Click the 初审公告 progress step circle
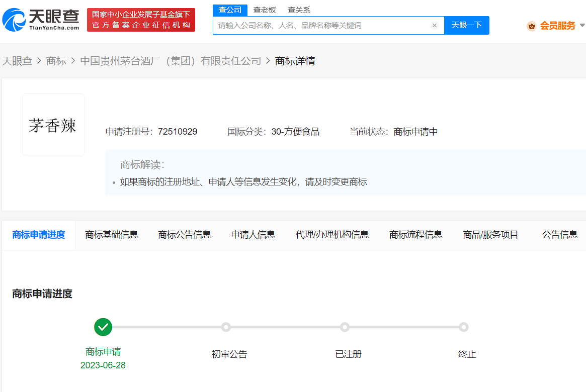Image resolution: width=586 pixels, height=392 pixels. coord(226,327)
